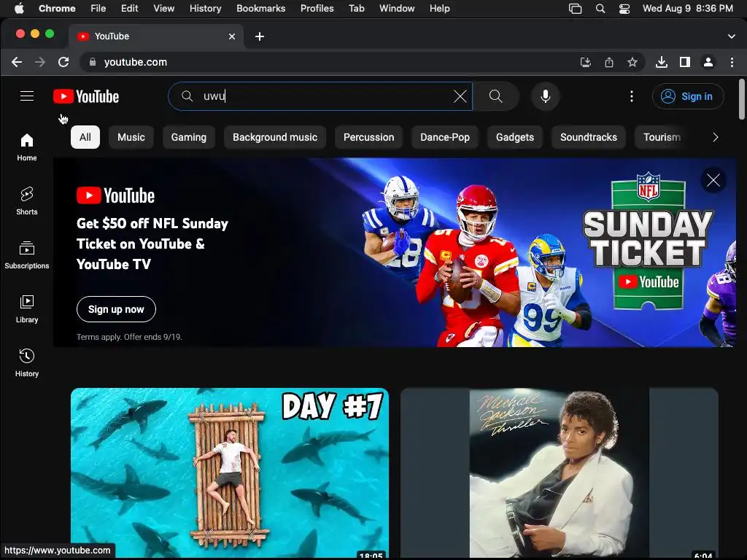
Task: Search by voice with microphone icon
Action: click(546, 96)
